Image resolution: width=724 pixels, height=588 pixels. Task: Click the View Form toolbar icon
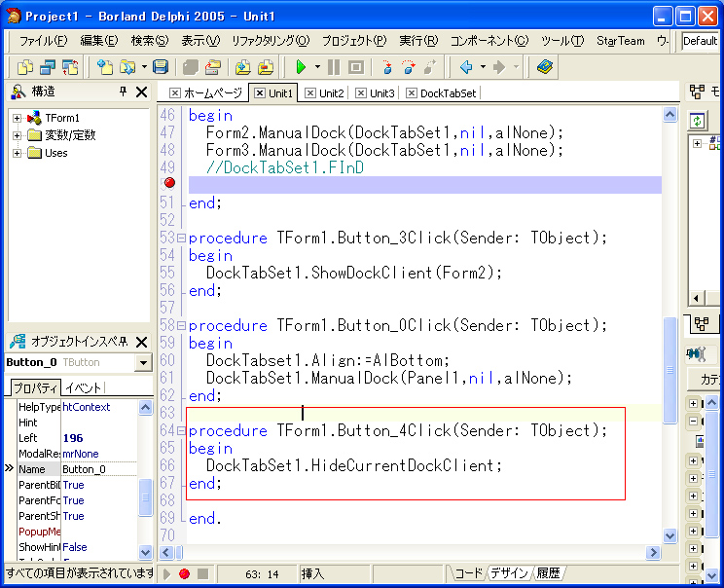pyautogui.click(x=47, y=67)
